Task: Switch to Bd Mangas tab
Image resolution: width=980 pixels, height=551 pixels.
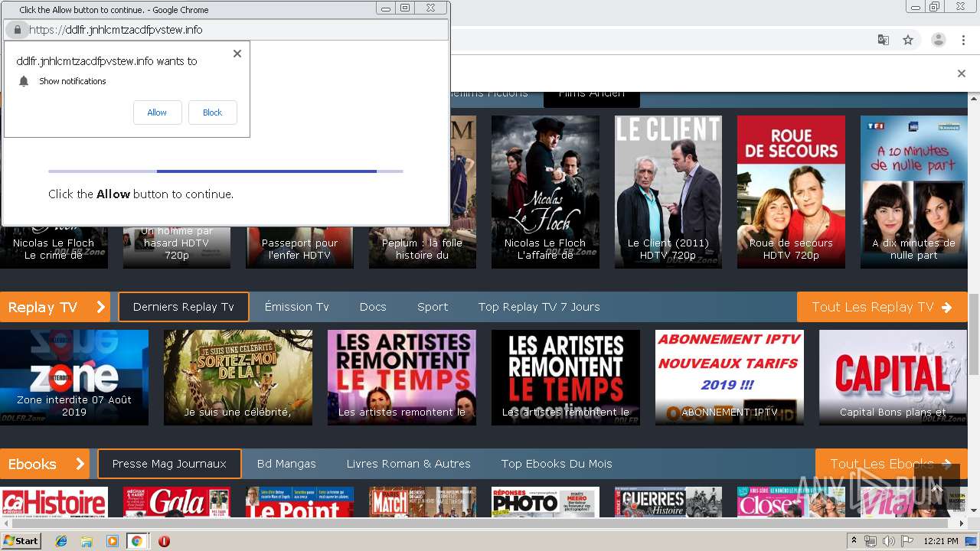Action: 286,464
